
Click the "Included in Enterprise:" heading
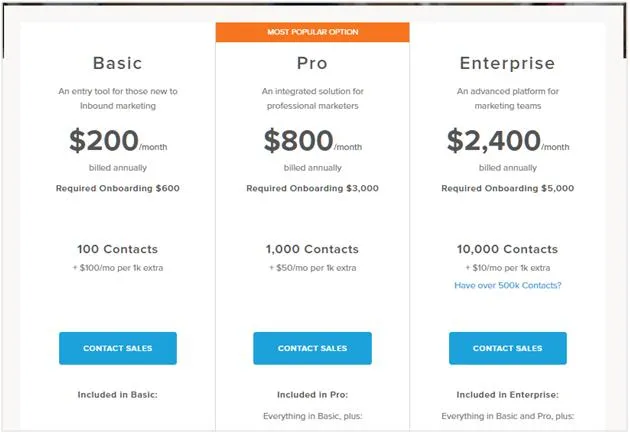click(x=507, y=395)
